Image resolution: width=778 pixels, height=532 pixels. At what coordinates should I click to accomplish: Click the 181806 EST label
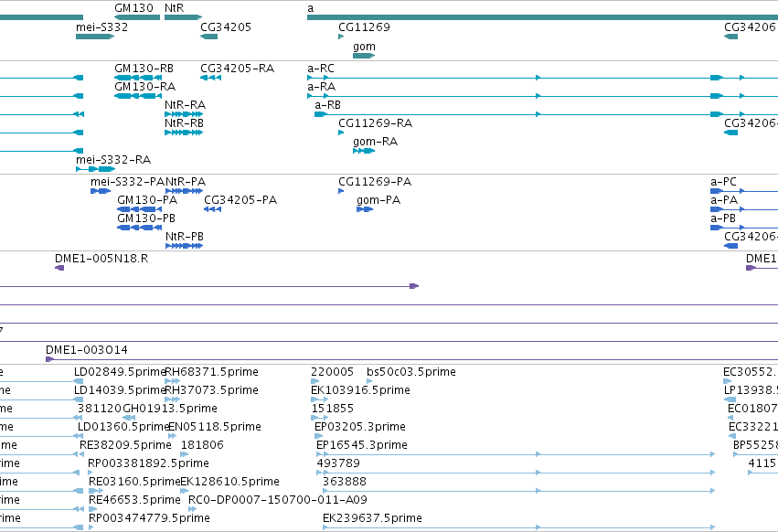[202, 445]
